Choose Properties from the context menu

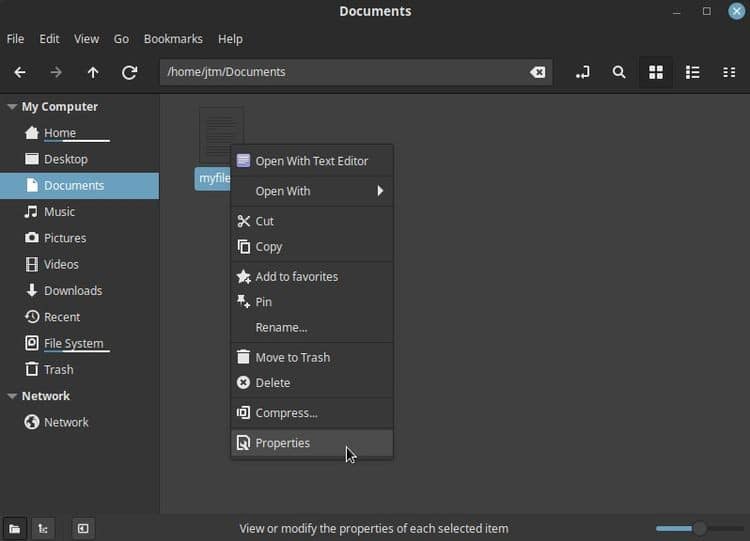(x=312, y=443)
